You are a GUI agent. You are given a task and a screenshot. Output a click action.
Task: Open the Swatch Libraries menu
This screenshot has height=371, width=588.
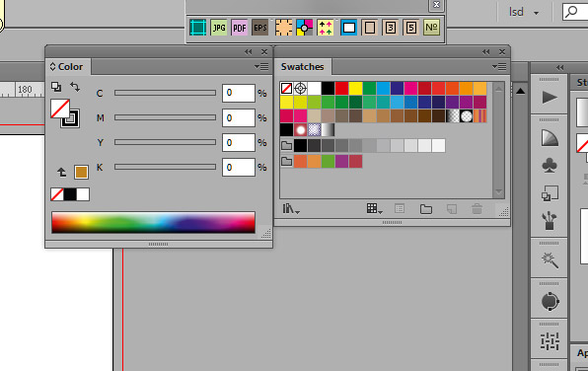(291, 209)
